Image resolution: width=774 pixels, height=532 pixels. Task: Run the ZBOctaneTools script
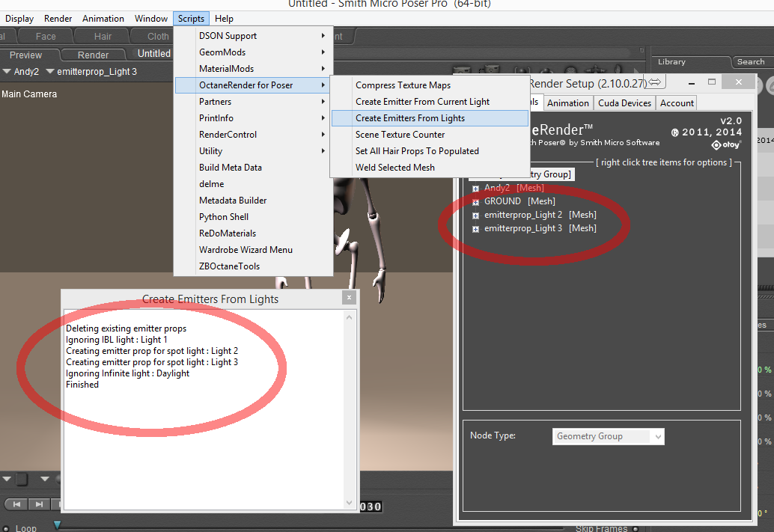pyautogui.click(x=254, y=266)
